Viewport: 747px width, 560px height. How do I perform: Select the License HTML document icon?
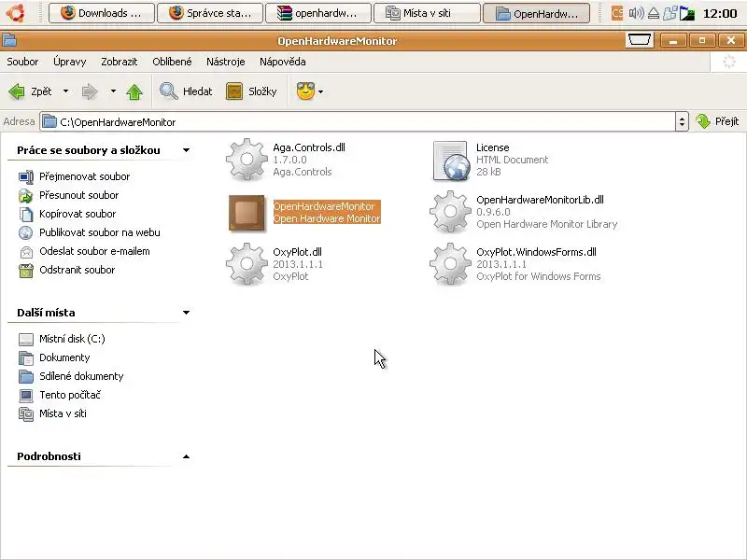450,161
